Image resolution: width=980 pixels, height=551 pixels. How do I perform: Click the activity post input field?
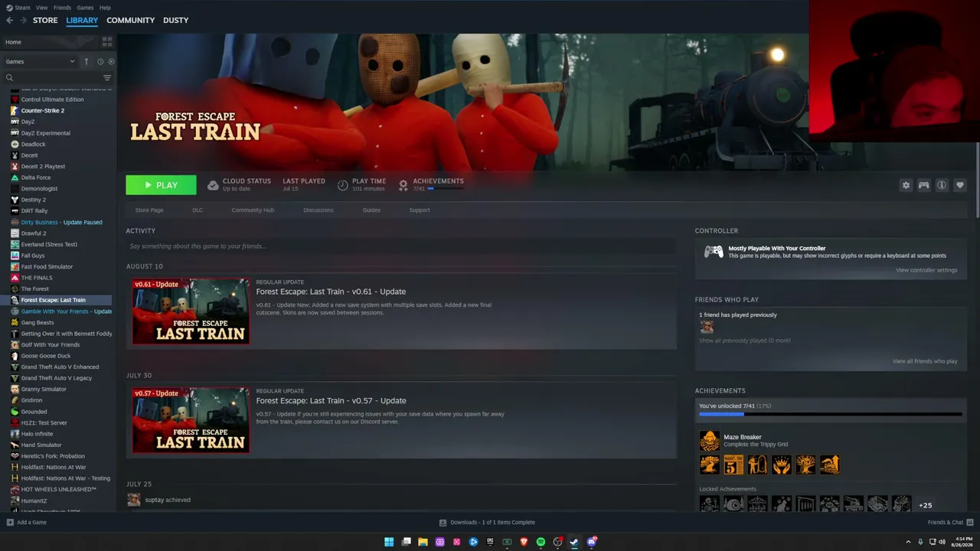tap(401, 246)
